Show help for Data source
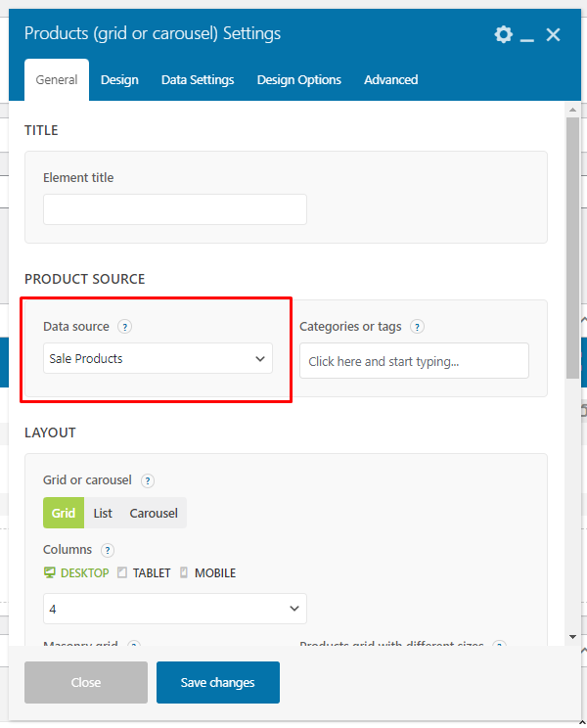 (124, 327)
